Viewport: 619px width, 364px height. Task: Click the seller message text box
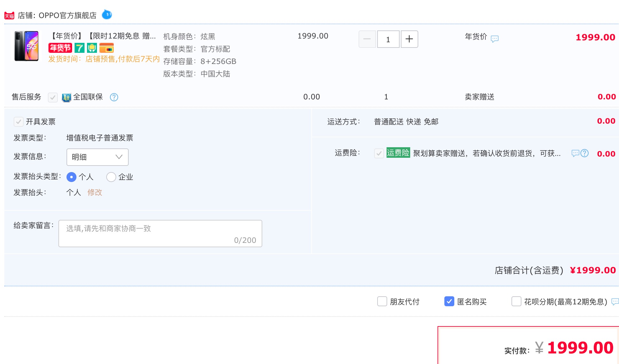click(x=160, y=234)
